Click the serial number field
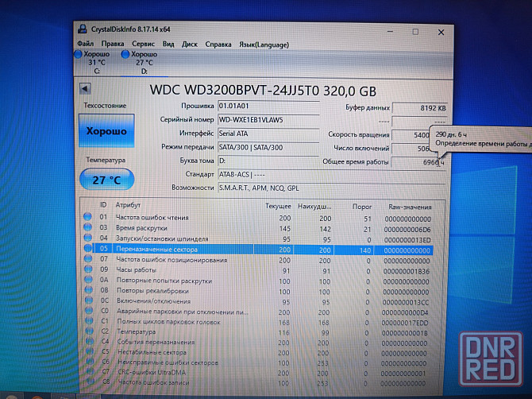532x399 pixels. coord(268,120)
